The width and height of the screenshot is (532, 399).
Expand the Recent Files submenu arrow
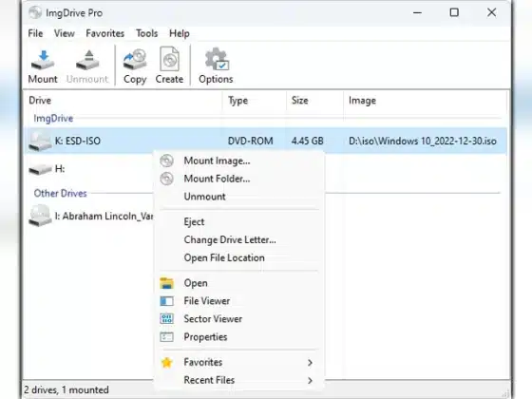[310, 381]
